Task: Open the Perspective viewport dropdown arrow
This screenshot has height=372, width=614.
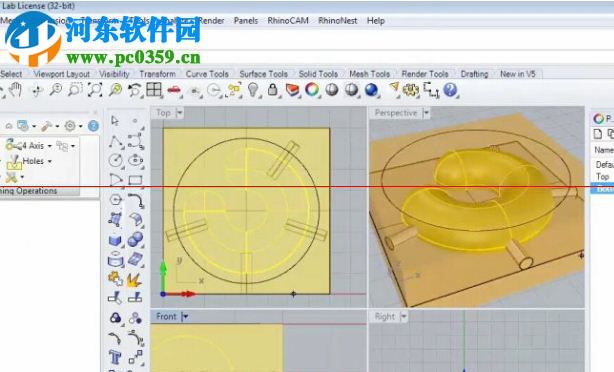Action: pos(426,113)
